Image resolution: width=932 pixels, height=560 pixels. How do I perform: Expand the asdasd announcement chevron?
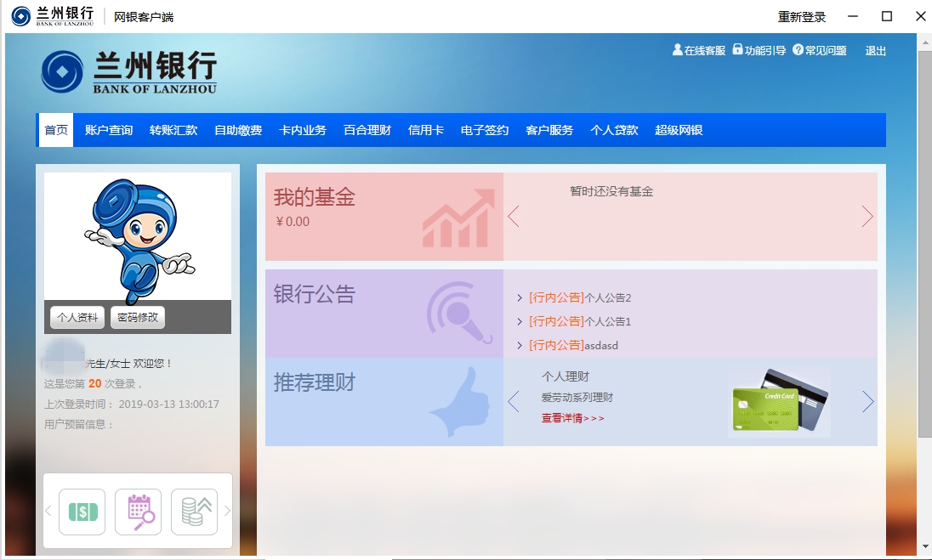(520, 345)
